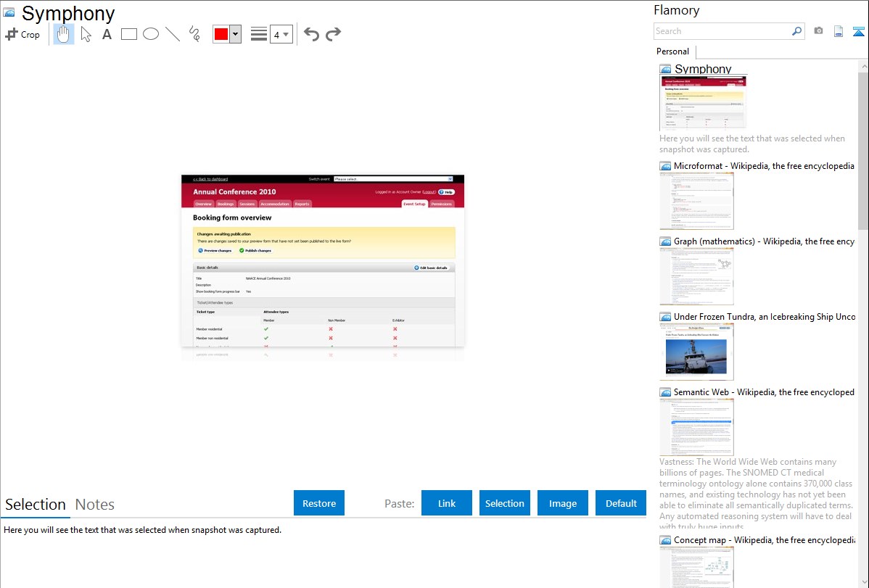Click the blue collapse-to-top arrow icon
This screenshot has width=869, height=588.
858,31
